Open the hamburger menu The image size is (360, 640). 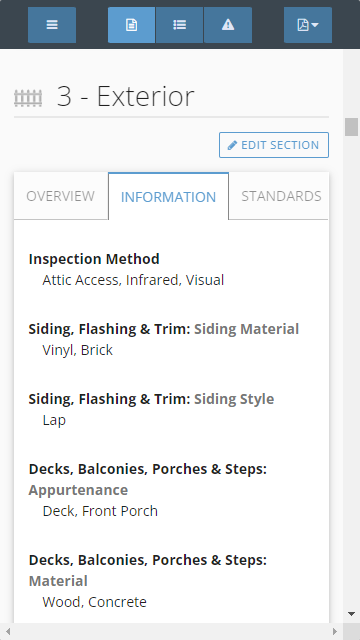click(52, 25)
